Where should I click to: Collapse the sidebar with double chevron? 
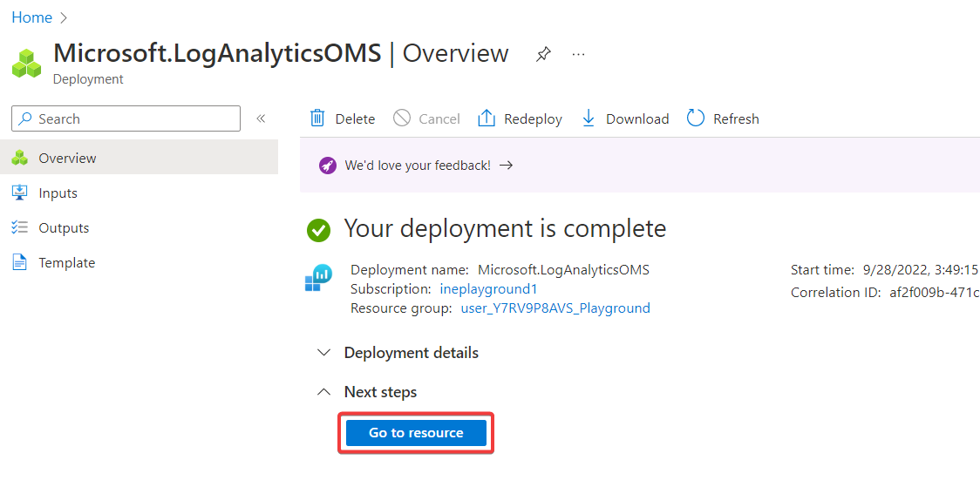point(261,118)
